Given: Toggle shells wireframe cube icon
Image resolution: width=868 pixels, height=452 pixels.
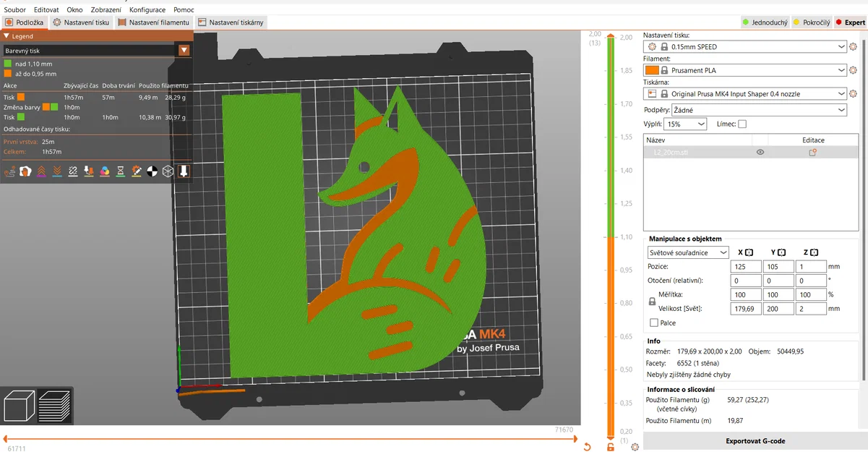Looking at the screenshot, I should tap(168, 171).
